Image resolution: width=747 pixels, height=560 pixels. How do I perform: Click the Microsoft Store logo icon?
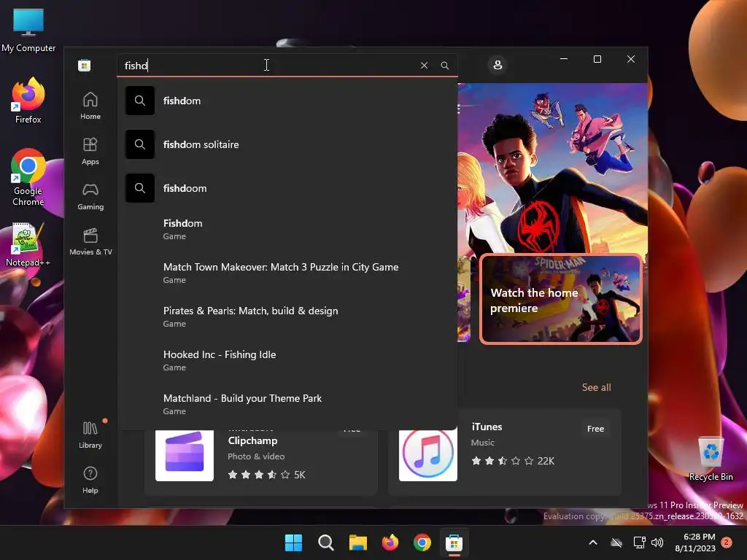85,65
